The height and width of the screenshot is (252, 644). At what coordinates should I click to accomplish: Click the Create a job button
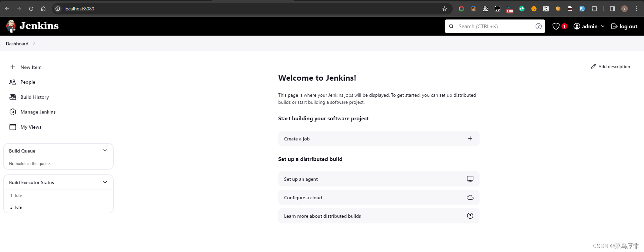(379, 138)
